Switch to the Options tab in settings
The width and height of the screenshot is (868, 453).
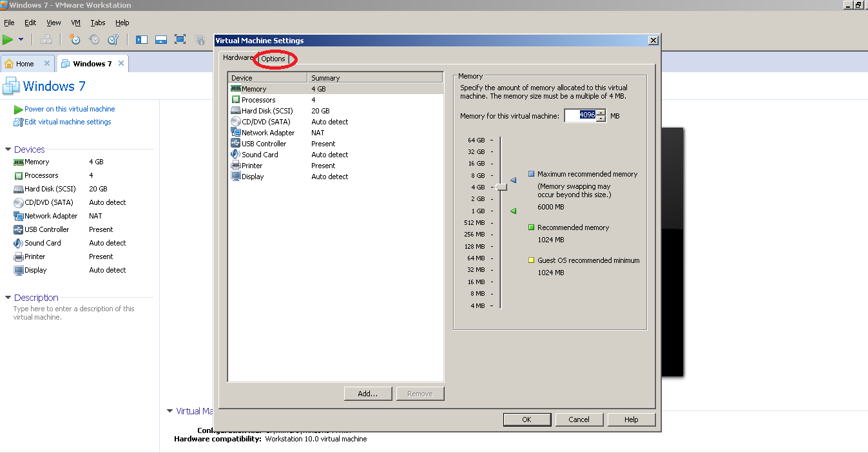(x=273, y=59)
